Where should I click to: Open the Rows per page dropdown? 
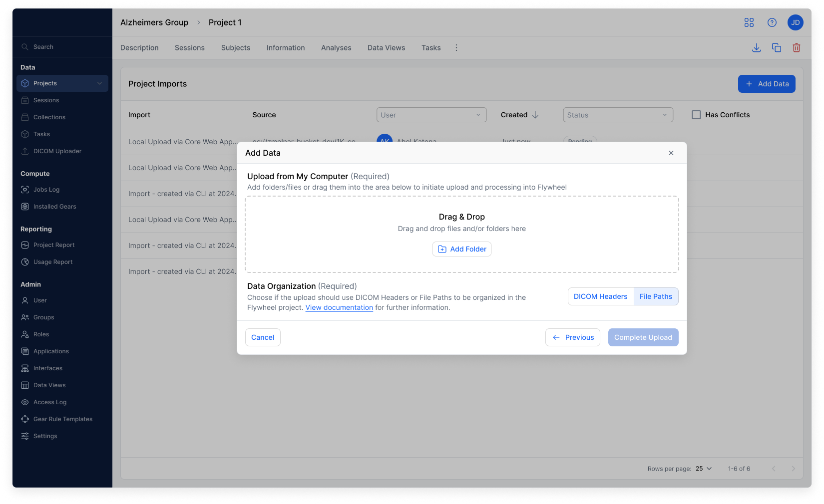(x=704, y=469)
